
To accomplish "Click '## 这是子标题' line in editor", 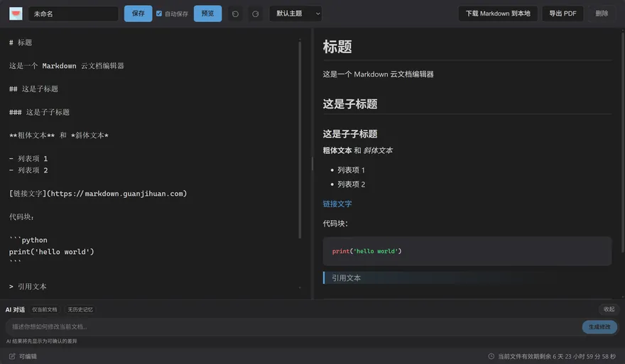I will pos(34,89).
